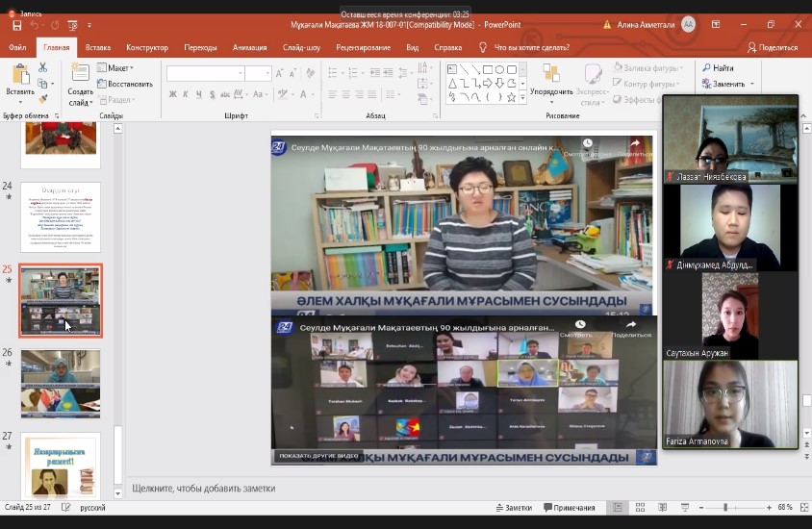Click fit slide to window icon
812x529 pixels.
click(x=804, y=508)
